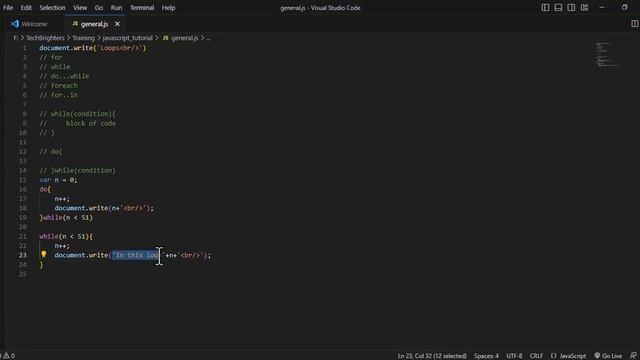The image size is (640, 360).
Task: Open the Go menu
Action: [x=99, y=8]
